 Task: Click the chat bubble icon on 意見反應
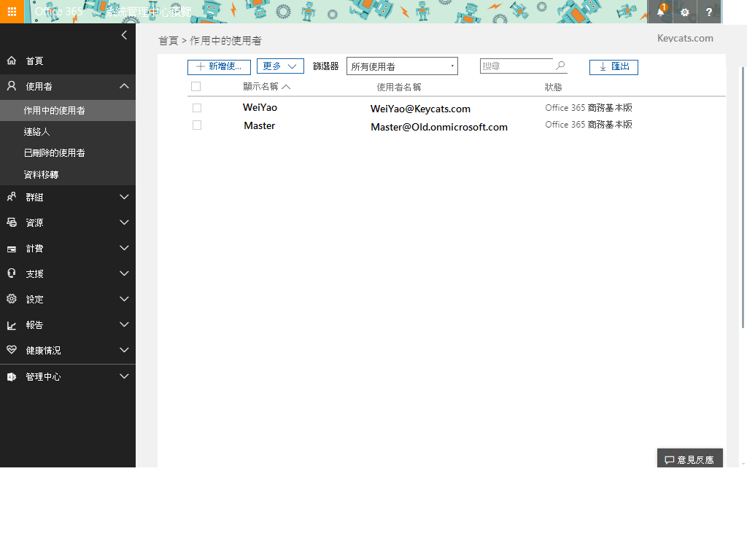point(670,459)
